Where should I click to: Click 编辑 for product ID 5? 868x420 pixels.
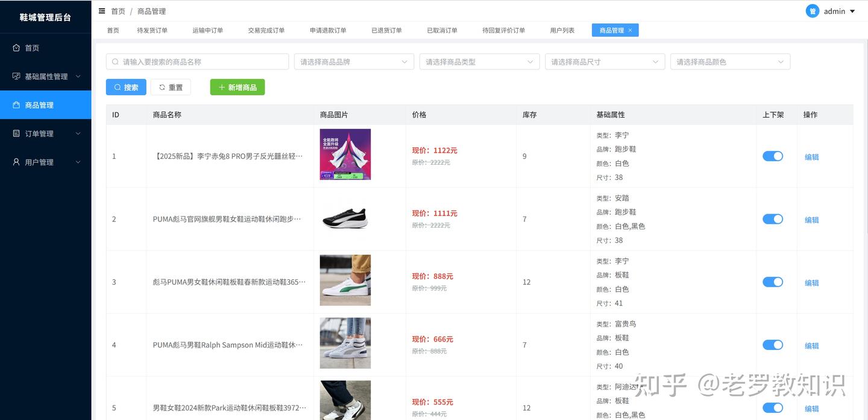[x=811, y=409]
